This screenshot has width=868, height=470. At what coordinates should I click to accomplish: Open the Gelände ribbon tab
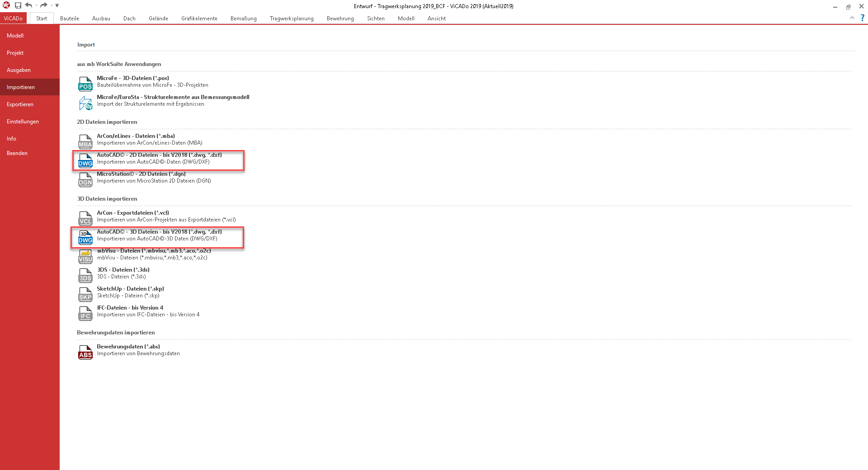(158, 19)
